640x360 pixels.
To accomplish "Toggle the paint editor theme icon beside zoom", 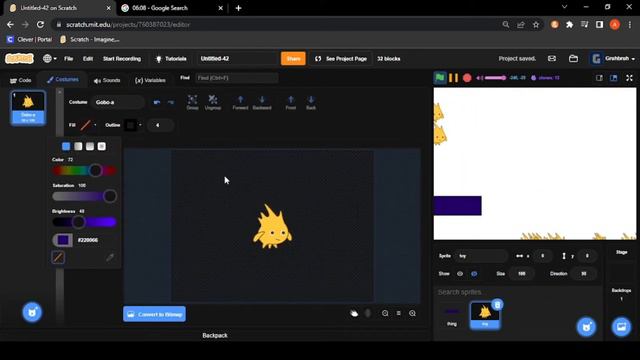I will coord(354,313).
